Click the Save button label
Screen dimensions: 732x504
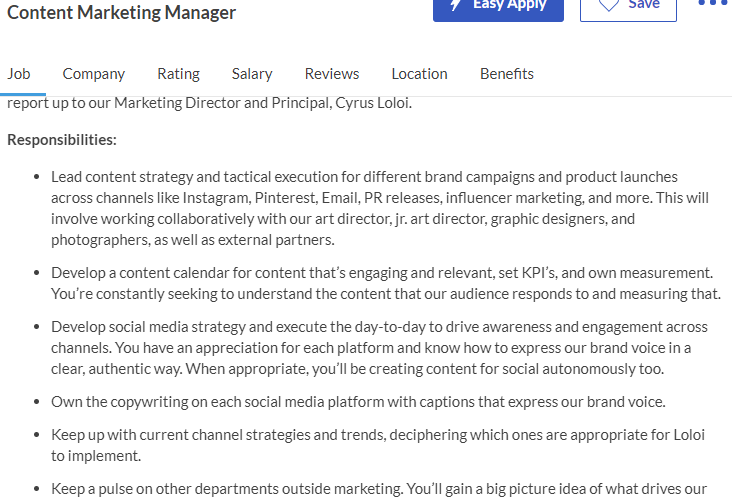(x=644, y=4)
